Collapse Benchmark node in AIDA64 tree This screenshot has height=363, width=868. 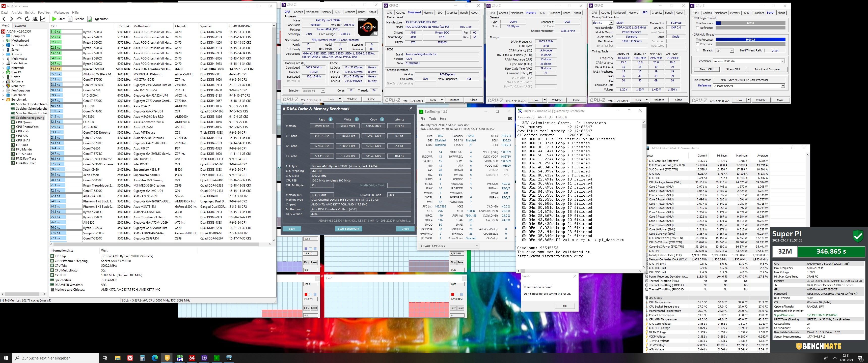3,100
